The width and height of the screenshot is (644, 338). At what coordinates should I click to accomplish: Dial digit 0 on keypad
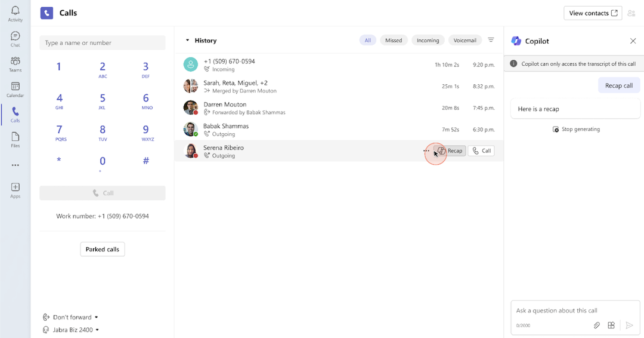[x=103, y=163]
